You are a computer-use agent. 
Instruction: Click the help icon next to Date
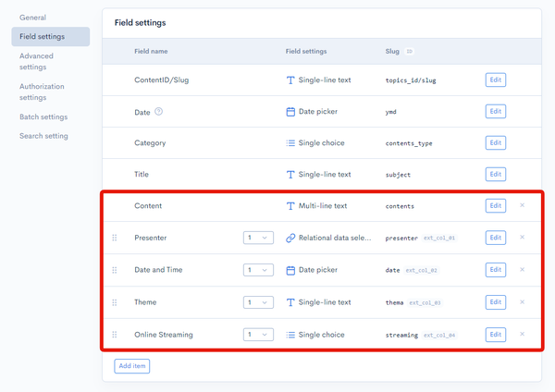pos(158,112)
